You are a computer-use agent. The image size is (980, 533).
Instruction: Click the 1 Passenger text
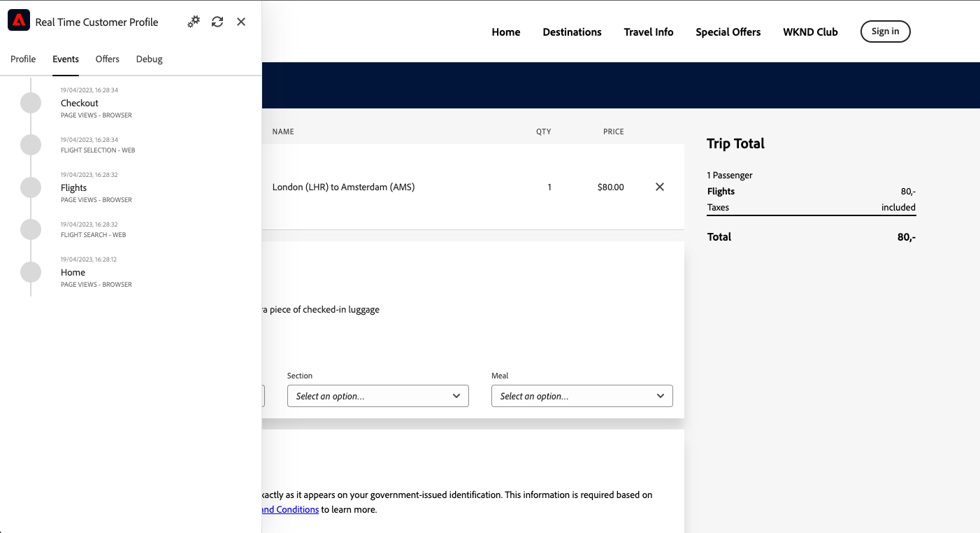pyautogui.click(x=730, y=175)
